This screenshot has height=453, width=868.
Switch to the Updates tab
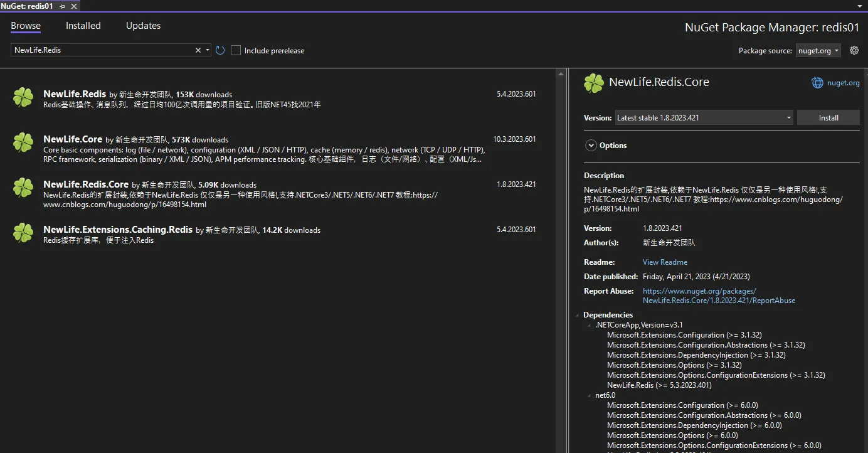pyautogui.click(x=144, y=26)
